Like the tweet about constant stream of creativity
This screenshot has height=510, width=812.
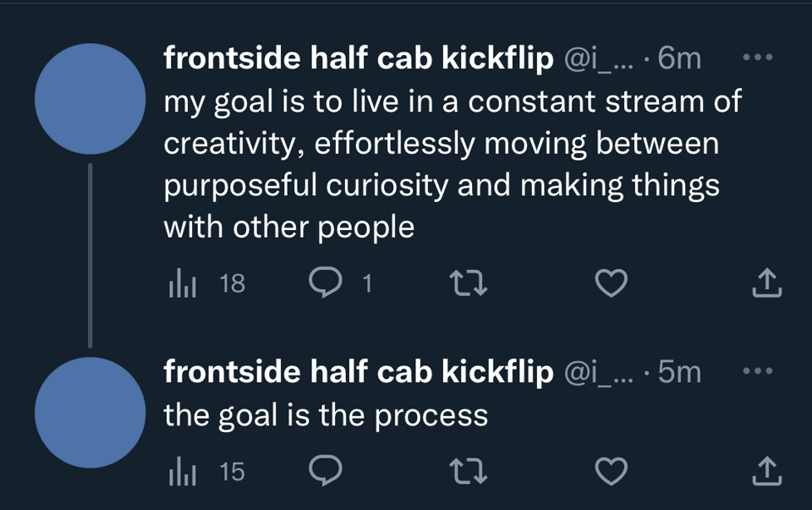pyautogui.click(x=610, y=283)
